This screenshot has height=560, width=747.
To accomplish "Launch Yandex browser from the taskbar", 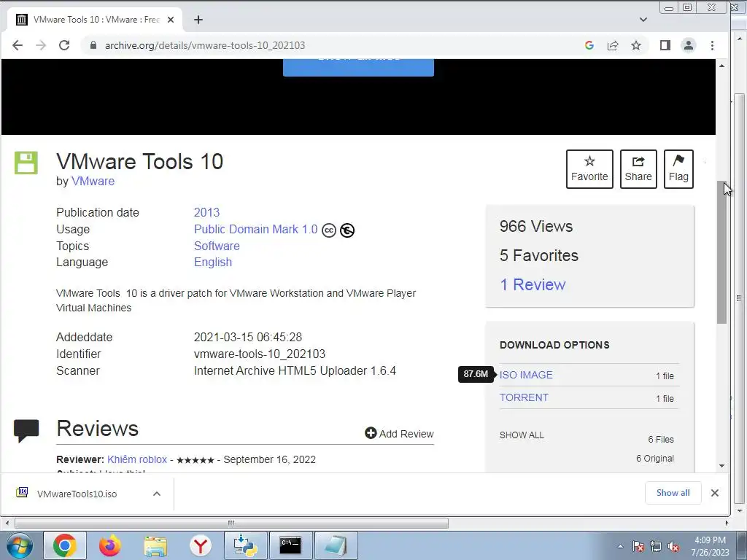I will [x=201, y=545].
